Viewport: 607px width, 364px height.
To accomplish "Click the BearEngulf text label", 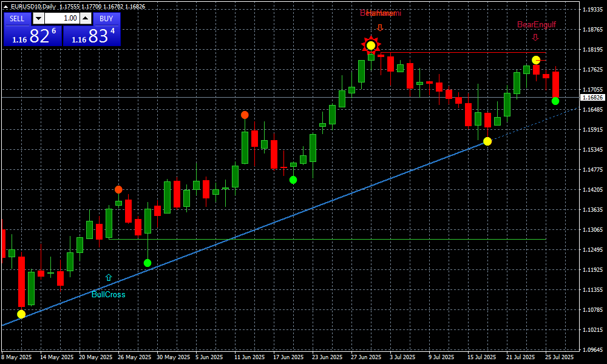I will (536, 25).
